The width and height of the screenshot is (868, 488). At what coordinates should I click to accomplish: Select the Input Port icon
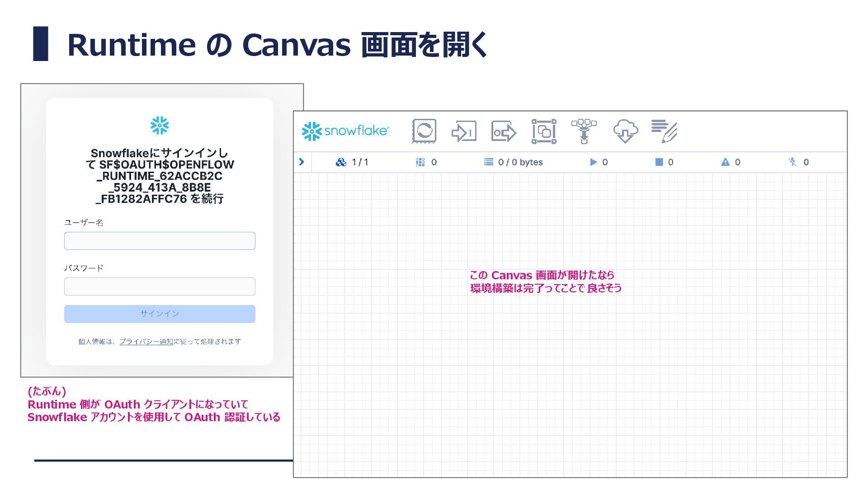(464, 131)
